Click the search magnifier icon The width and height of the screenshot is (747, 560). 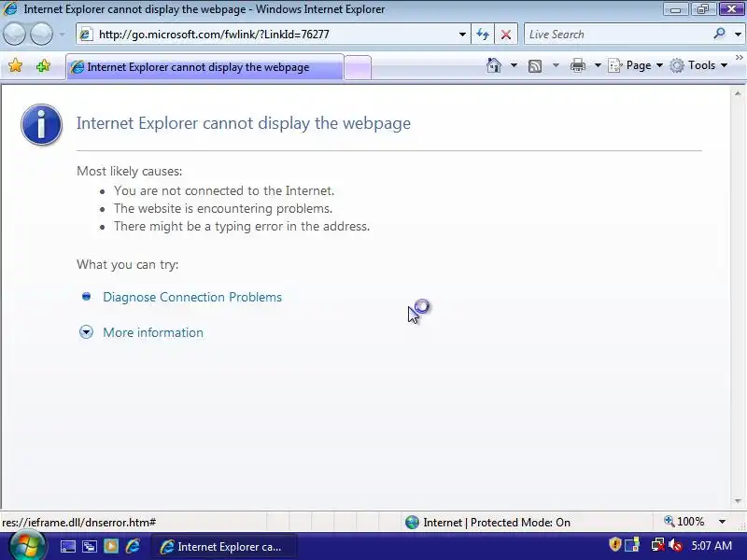(719, 34)
